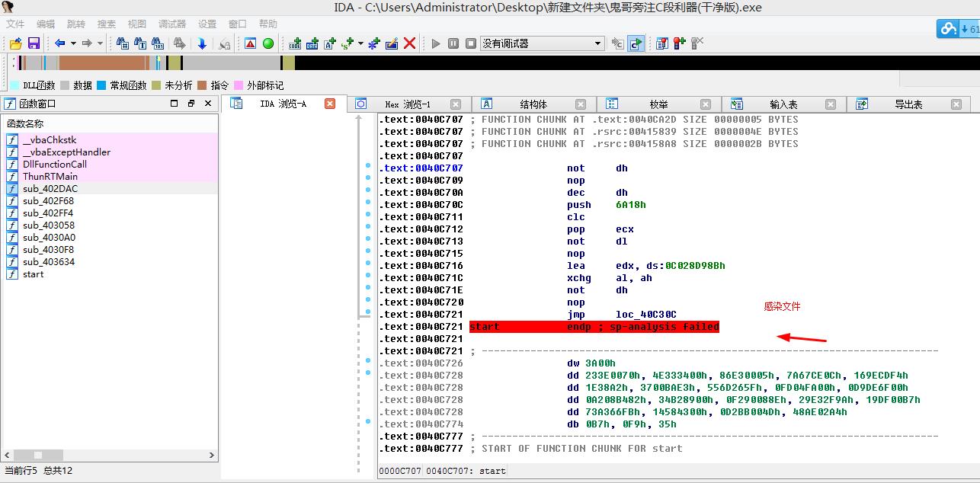980x483 pixels.
Task: Switch to the 枚举 tab
Action: coord(658,104)
